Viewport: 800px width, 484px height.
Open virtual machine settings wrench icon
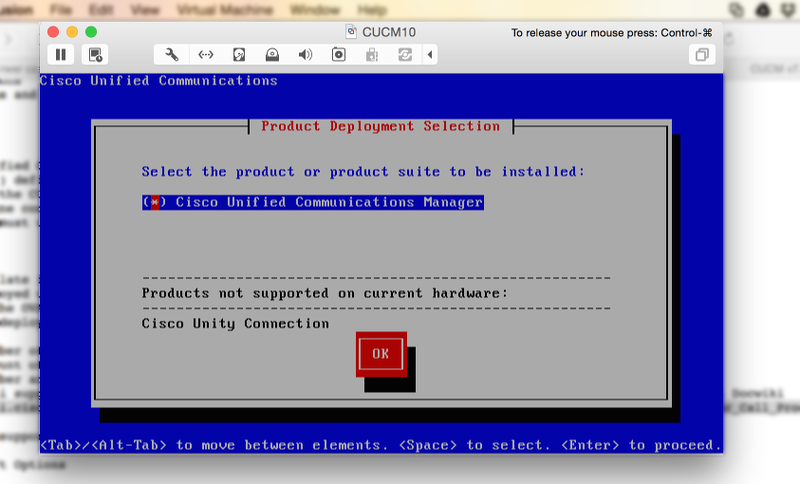(171, 55)
